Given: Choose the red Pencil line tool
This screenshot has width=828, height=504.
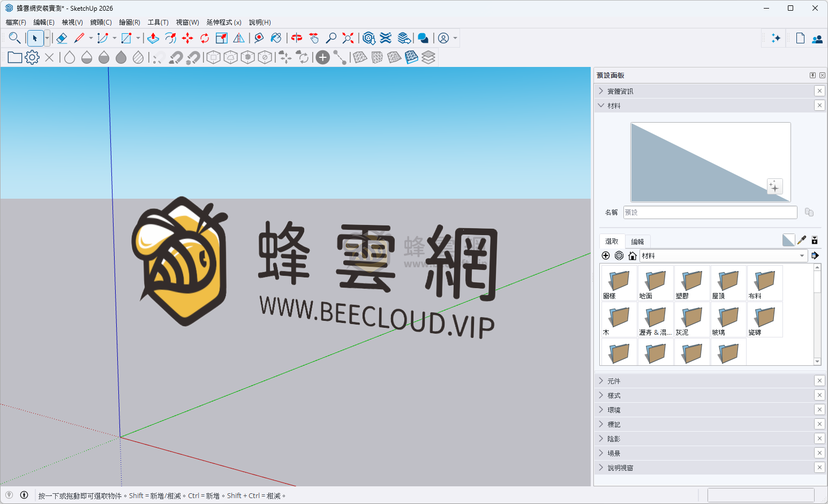Looking at the screenshot, I should 79,38.
